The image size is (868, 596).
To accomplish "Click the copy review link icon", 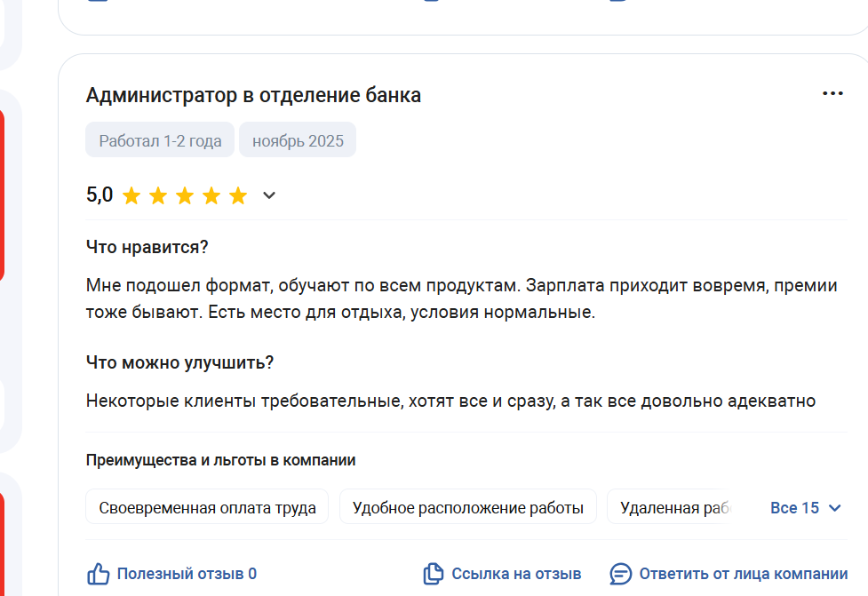I will point(433,574).
